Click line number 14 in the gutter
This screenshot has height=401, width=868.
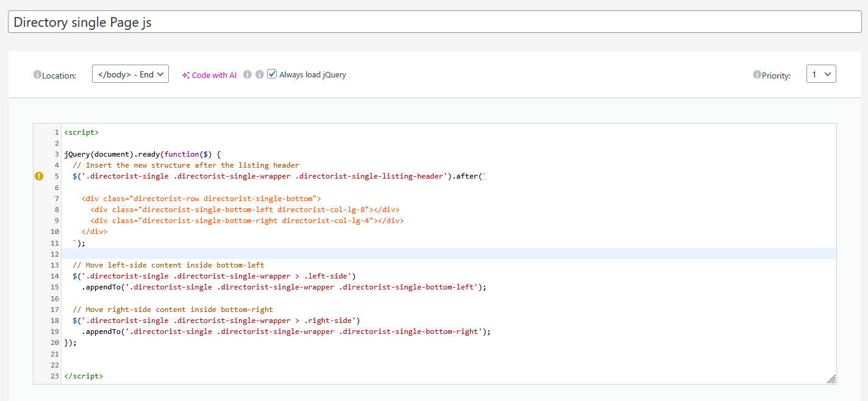click(x=55, y=276)
